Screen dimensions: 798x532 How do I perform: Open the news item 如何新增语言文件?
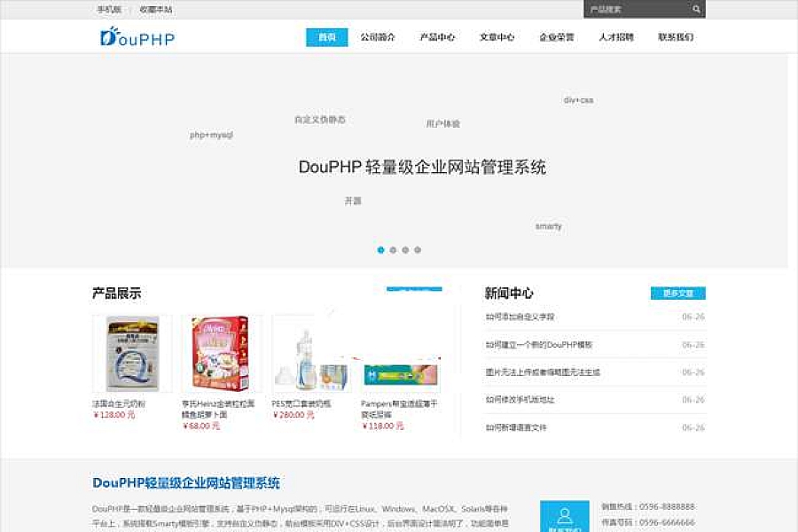click(515, 427)
